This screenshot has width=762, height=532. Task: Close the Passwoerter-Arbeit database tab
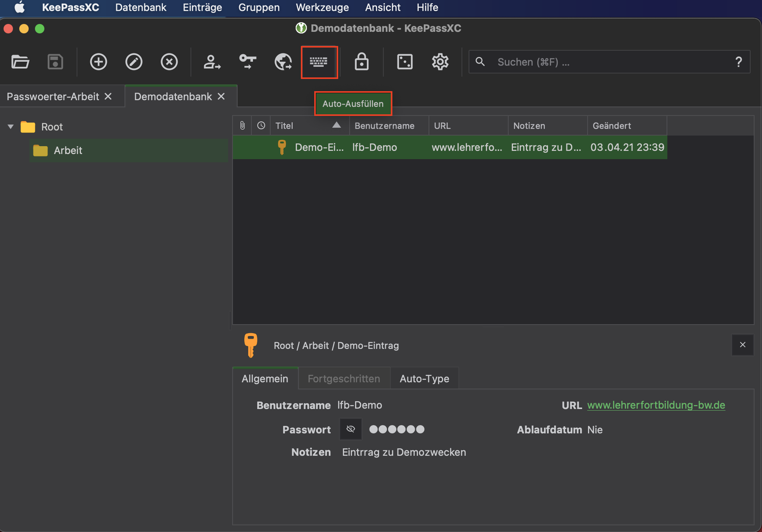pyautogui.click(x=108, y=96)
